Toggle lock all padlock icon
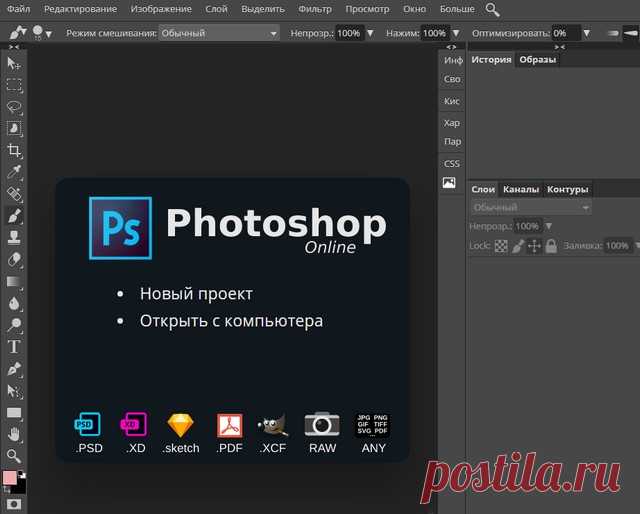Image resolution: width=640 pixels, height=514 pixels. (551, 246)
